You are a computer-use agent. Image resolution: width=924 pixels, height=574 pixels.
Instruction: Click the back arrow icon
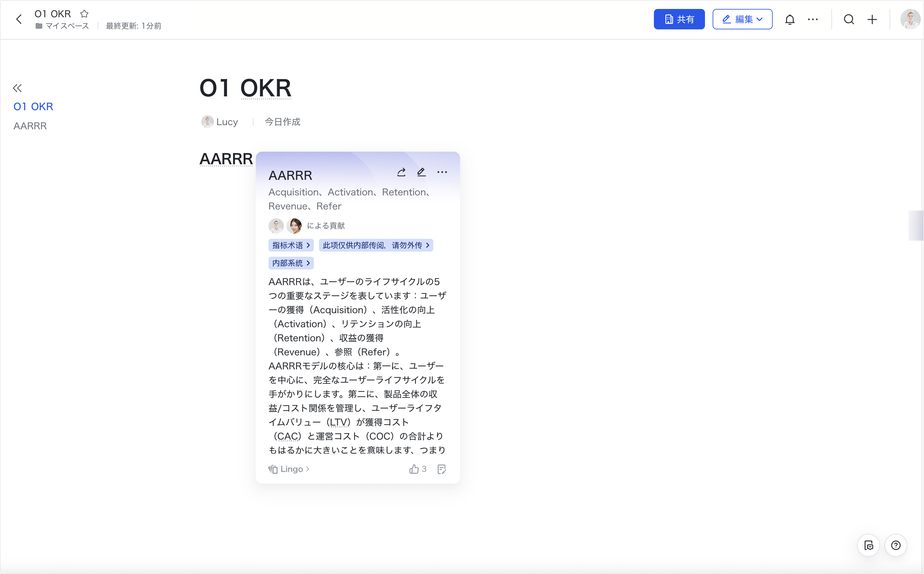[x=19, y=19]
